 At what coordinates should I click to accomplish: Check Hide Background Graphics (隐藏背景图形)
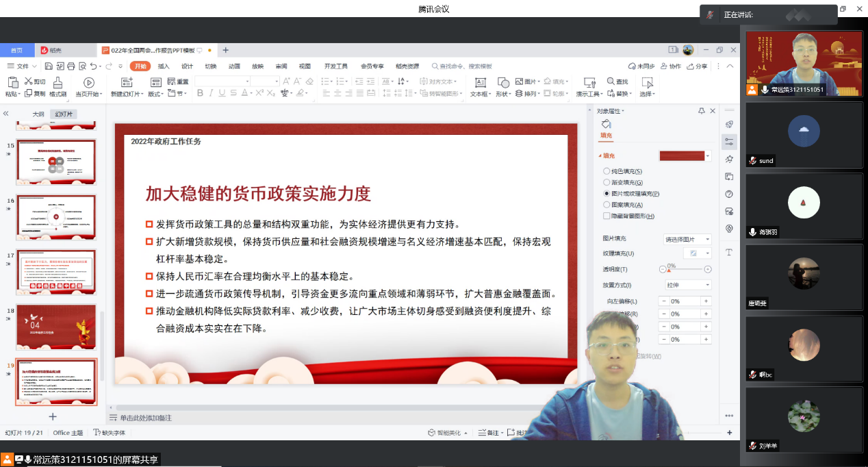click(x=607, y=216)
